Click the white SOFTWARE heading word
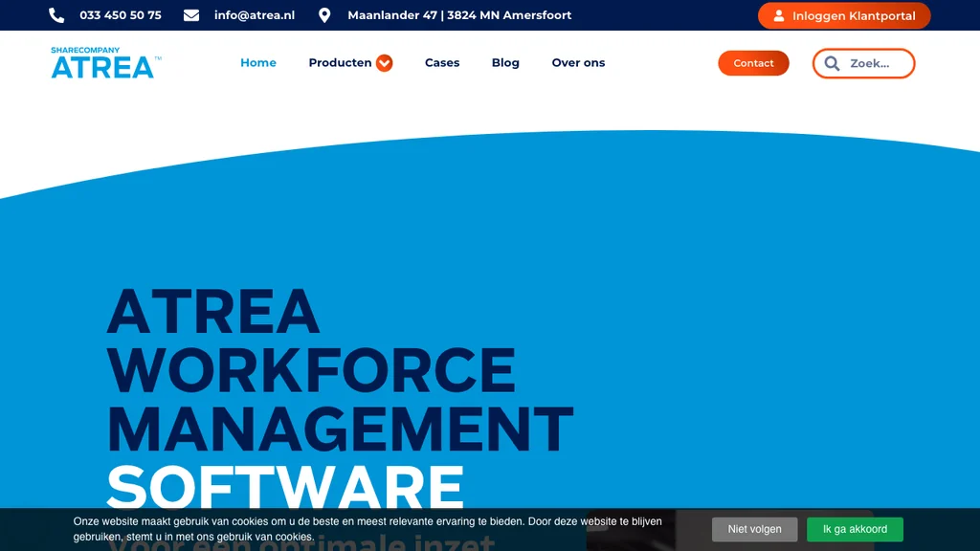Screen dimensions: 980x551 click(285, 486)
